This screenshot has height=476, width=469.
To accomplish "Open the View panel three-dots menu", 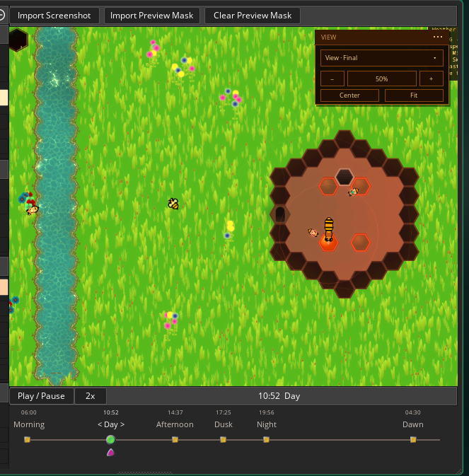I will [x=437, y=37].
